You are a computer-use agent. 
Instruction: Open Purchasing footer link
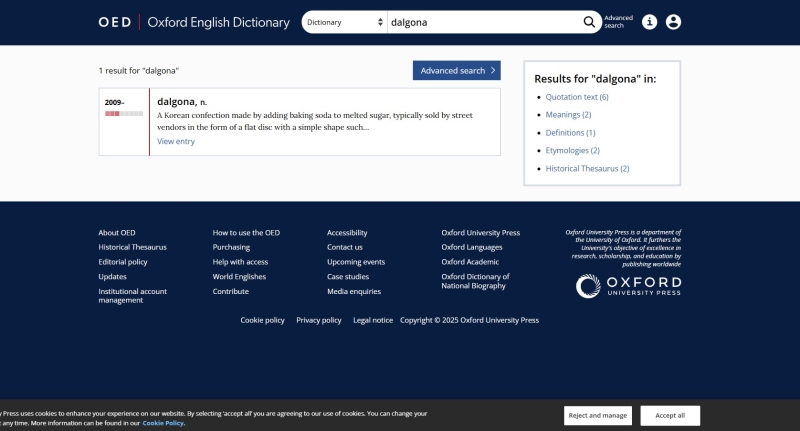[231, 247]
